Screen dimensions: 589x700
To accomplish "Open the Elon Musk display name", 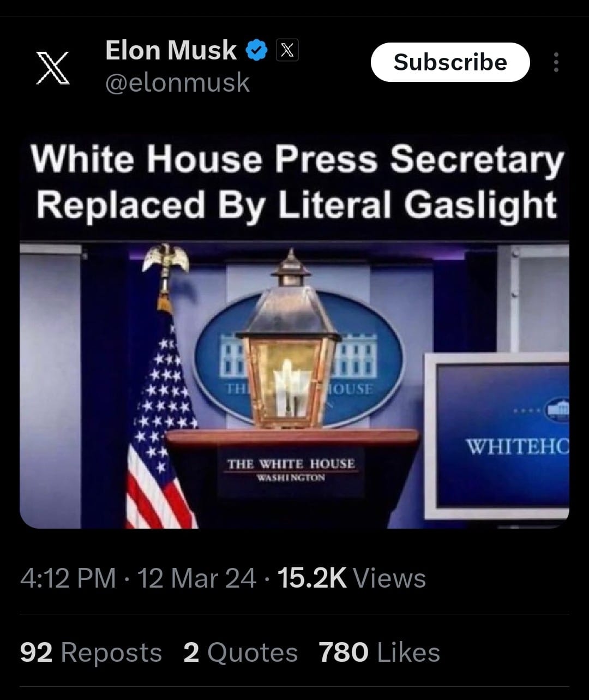I will [171, 50].
